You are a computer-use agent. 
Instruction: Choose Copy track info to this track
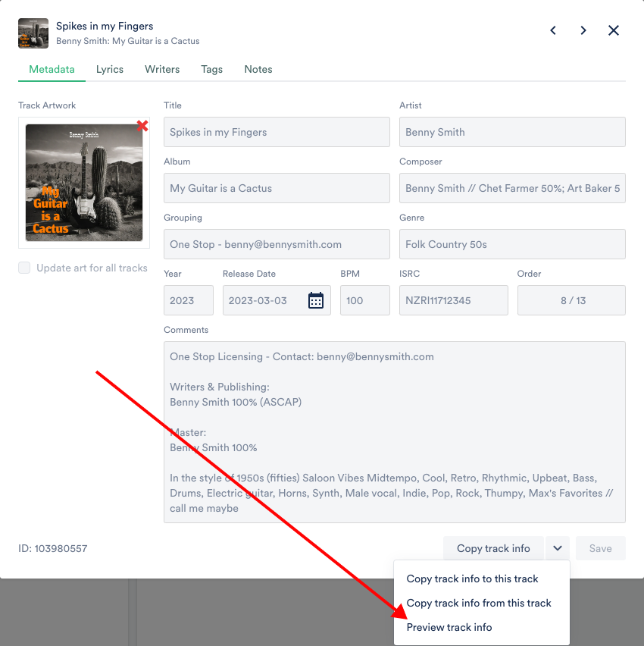click(472, 579)
